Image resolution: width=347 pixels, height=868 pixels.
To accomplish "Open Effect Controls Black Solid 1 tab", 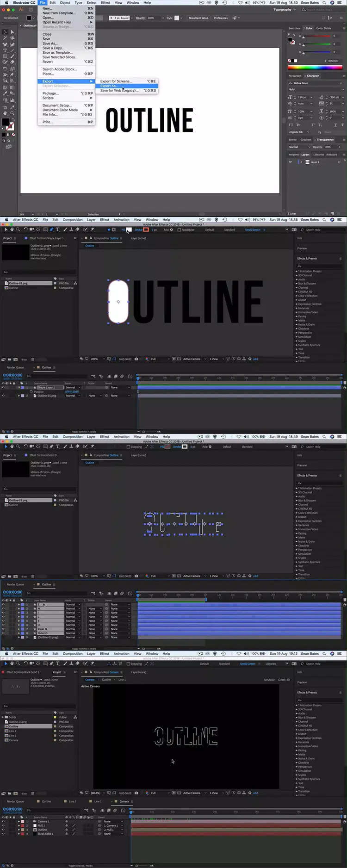I will tap(23, 672).
